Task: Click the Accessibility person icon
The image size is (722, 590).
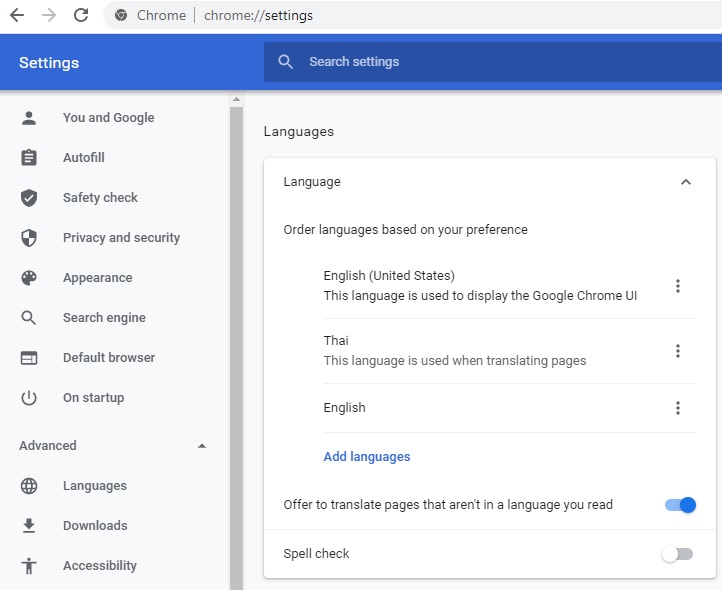Action: point(29,566)
